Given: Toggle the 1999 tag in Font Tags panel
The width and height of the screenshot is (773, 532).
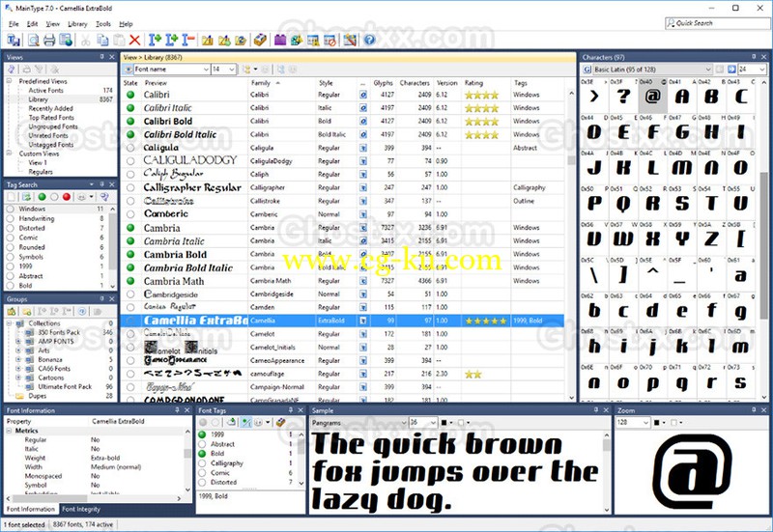Looking at the screenshot, I should click(x=202, y=434).
